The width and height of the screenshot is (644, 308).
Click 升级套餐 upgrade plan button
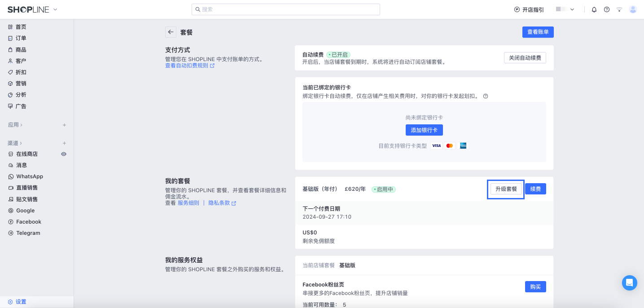point(506,189)
